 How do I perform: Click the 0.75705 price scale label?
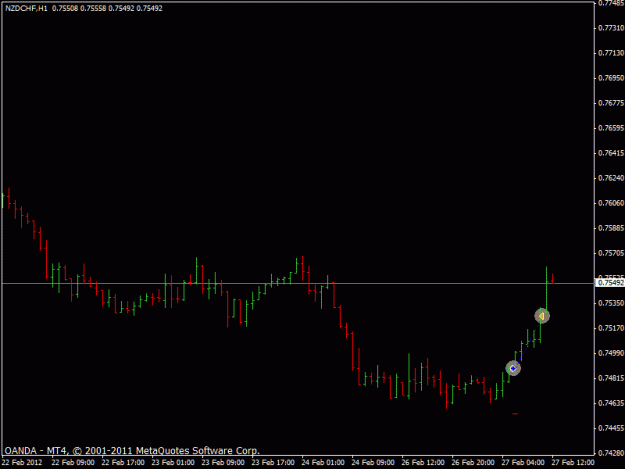[x=611, y=253]
